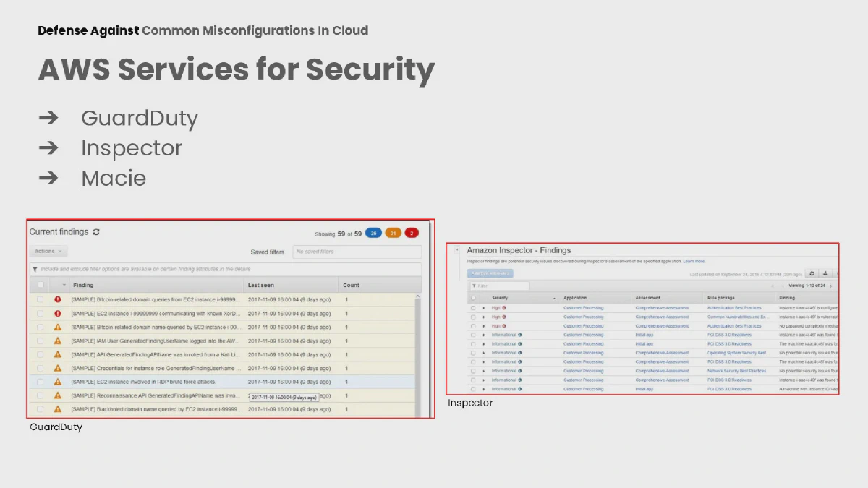Open the Network Security Best Practices link
This screenshot has height=488, width=868.
point(736,371)
